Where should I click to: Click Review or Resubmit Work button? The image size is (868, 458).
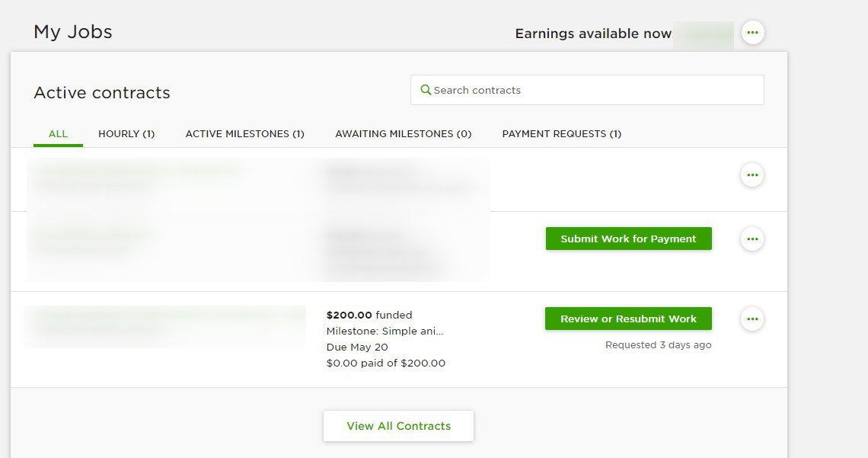pyautogui.click(x=628, y=319)
